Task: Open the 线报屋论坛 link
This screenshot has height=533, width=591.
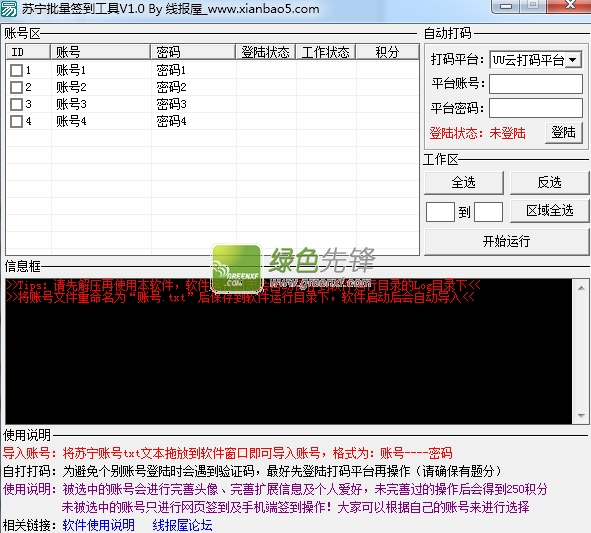Action: [x=182, y=525]
